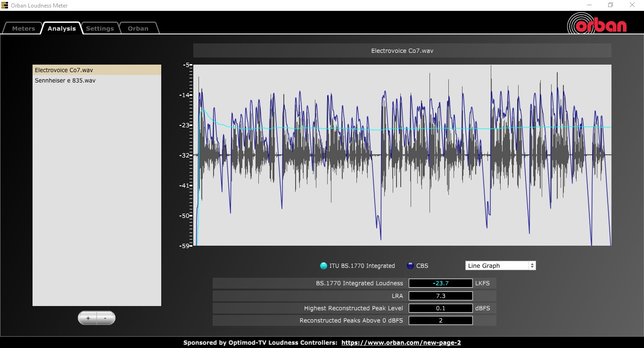Click the LRA value 7.3

pyautogui.click(x=440, y=296)
